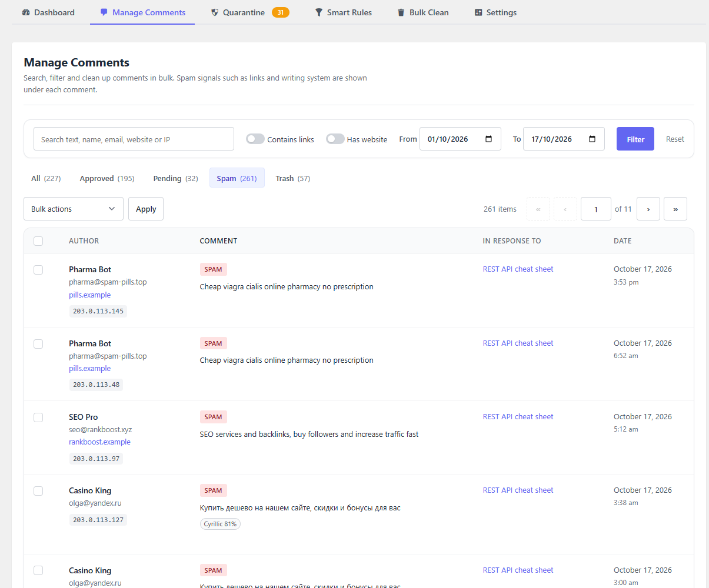Click the Bulk Clean trash icon

pyautogui.click(x=401, y=12)
